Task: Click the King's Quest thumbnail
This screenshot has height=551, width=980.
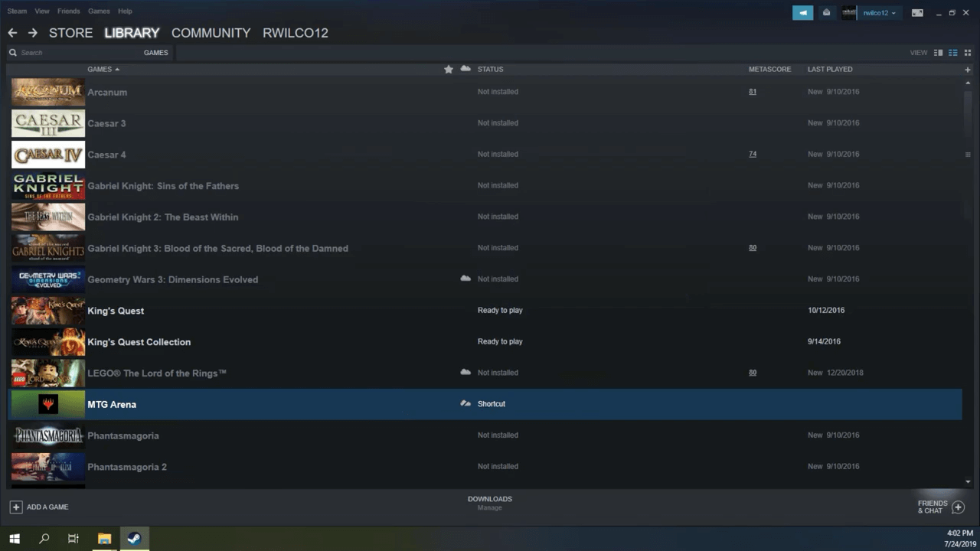Action: (x=48, y=311)
